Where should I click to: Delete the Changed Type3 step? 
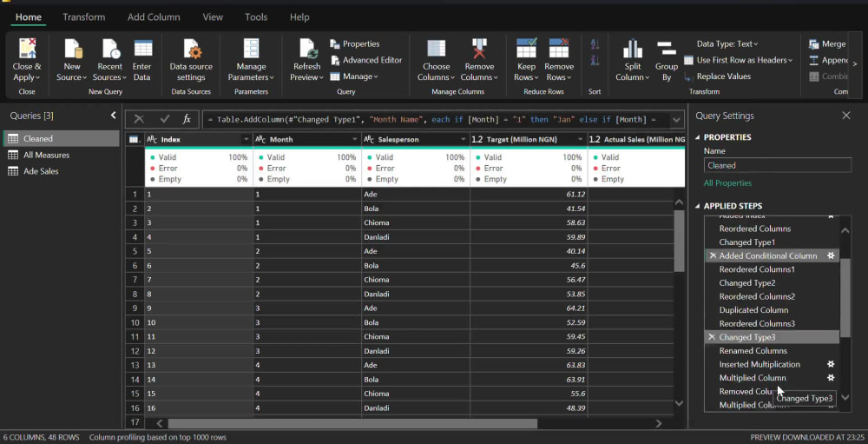[x=712, y=337]
